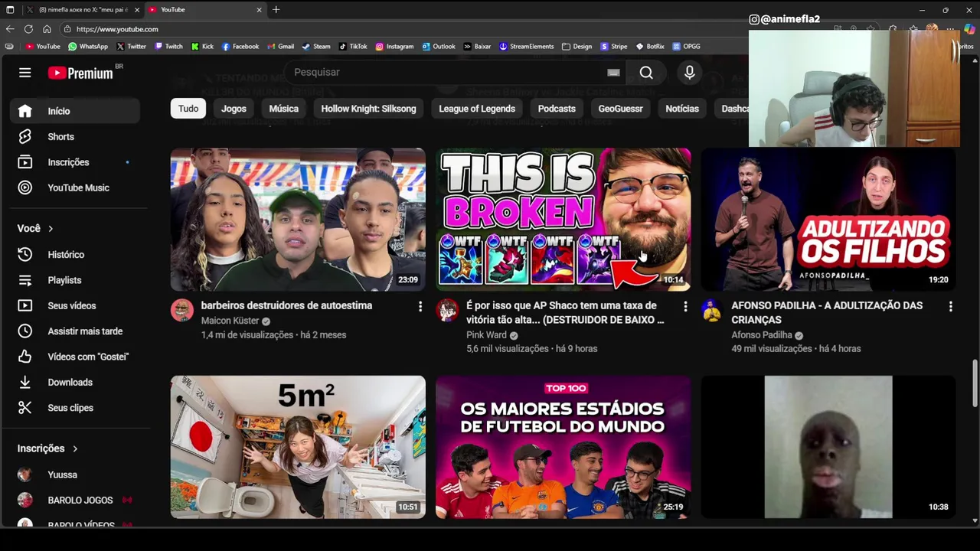Open Os Maiores Estádios de Futebol thumbnail
The image size is (980, 551).
tap(563, 447)
